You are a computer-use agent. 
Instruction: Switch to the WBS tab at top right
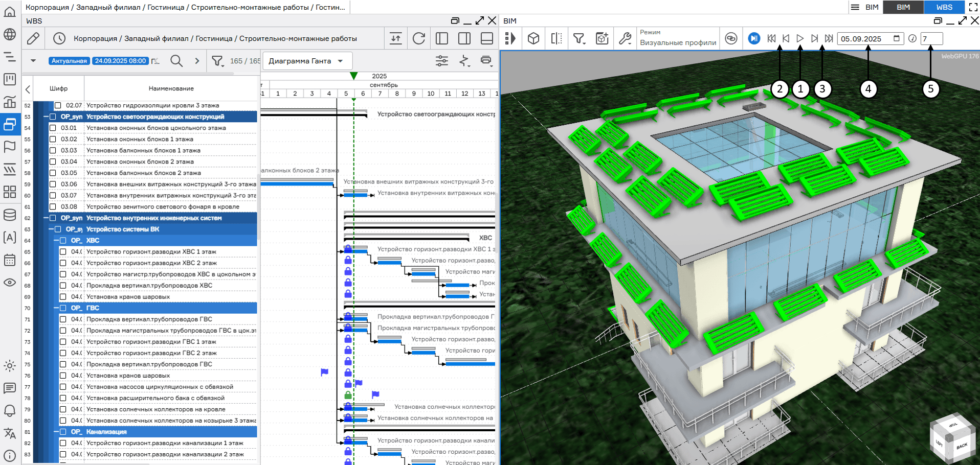(944, 7)
